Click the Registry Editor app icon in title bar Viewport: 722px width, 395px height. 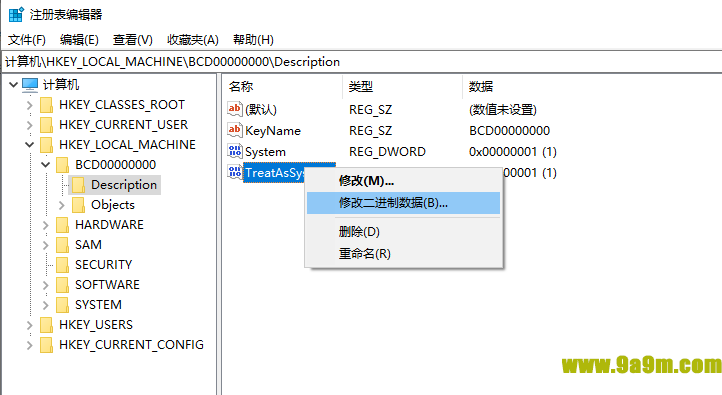(x=16, y=14)
